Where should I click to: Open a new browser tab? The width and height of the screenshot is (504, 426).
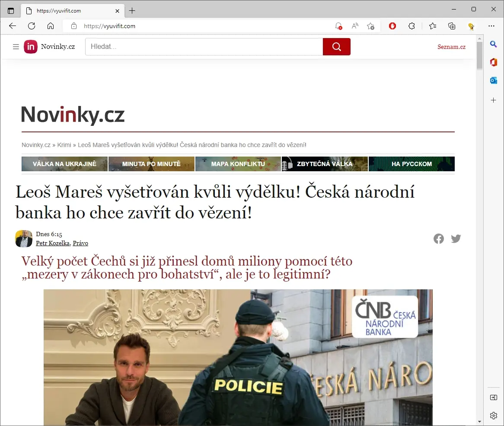point(132,11)
